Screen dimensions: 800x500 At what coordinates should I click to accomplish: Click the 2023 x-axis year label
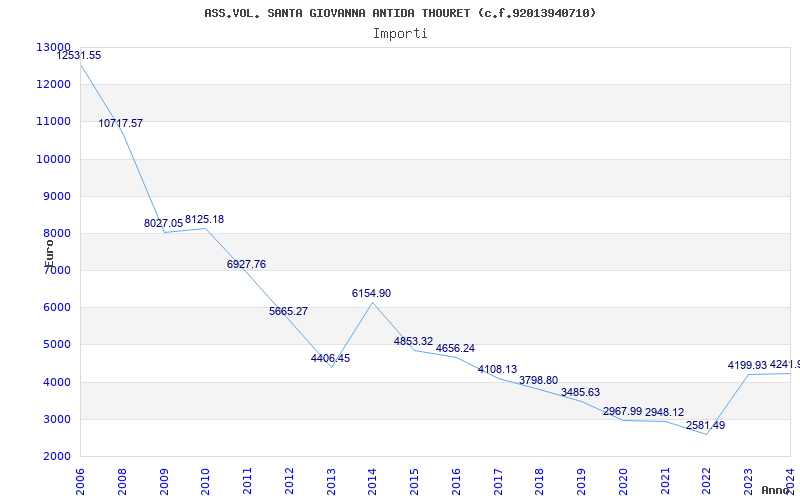click(748, 482)
